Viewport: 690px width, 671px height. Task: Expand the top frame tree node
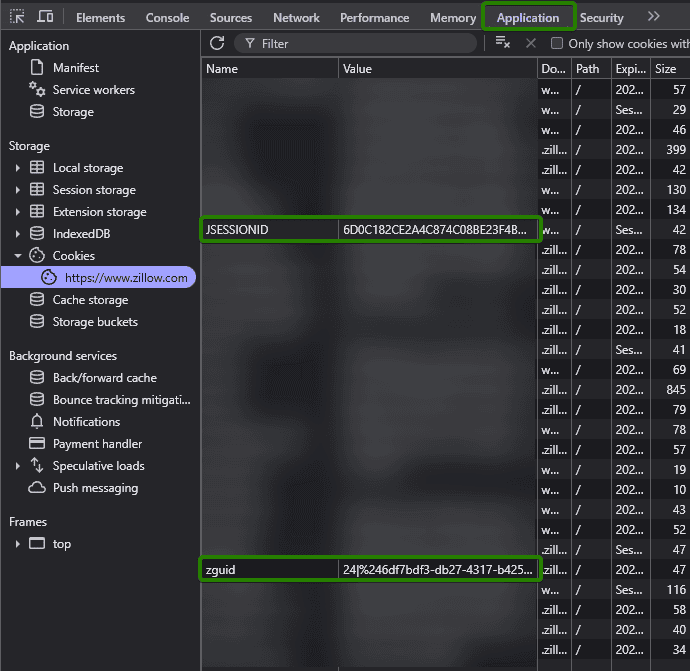(18, 544)
